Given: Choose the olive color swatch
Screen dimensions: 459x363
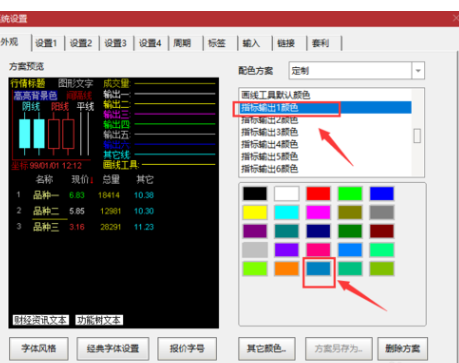Looking at the screenshot, I should tap(350, 212).
